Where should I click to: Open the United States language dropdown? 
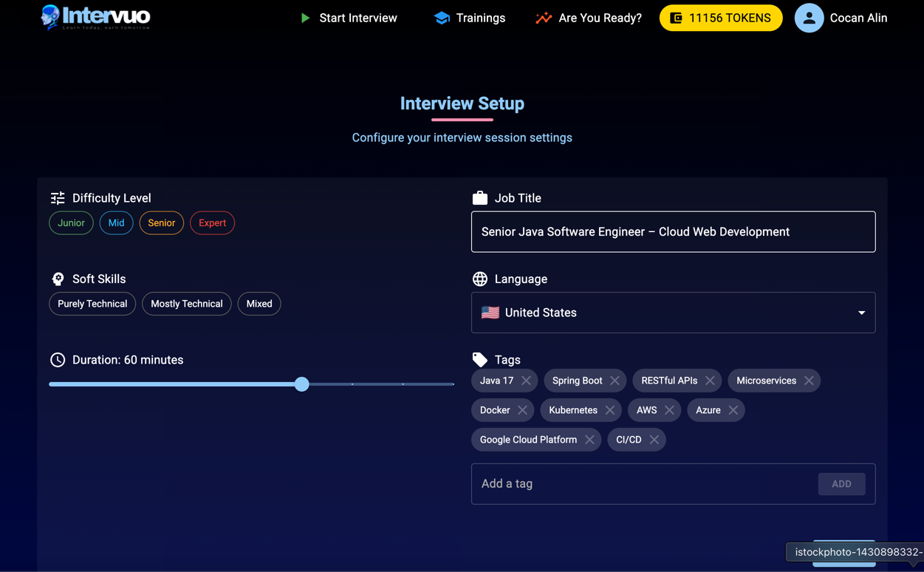click(x=673, y=312)
